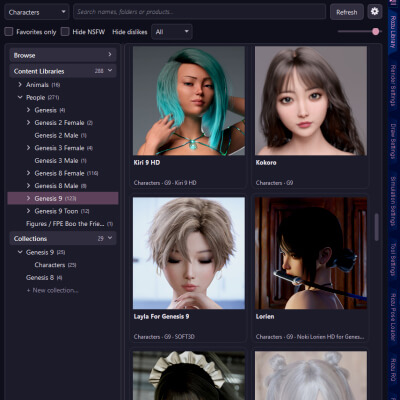This screenshot has width=400, height=400.
Task: Click path text Characters - G9 - Noki Lorien HD
Action: coord(310,337)
